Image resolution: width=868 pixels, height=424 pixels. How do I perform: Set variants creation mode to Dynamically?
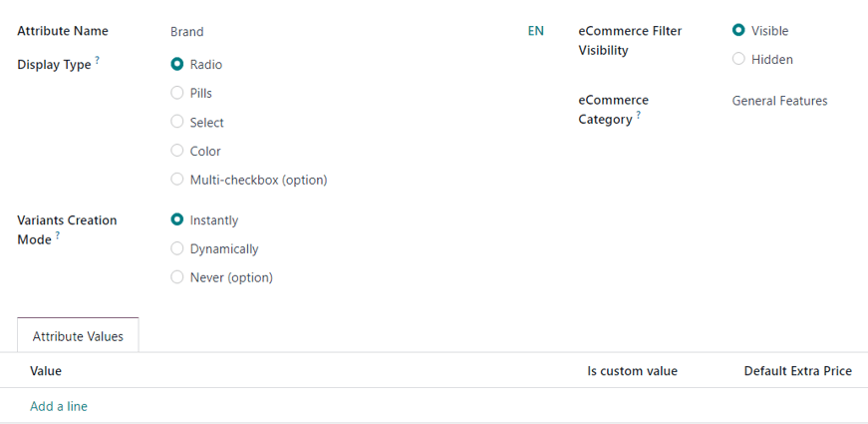click(x=177, y=249)
